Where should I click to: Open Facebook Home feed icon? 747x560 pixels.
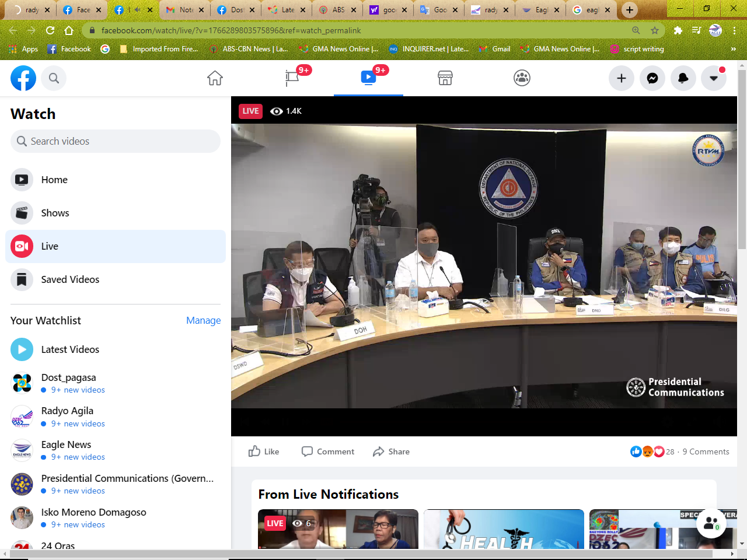[215, 78]
